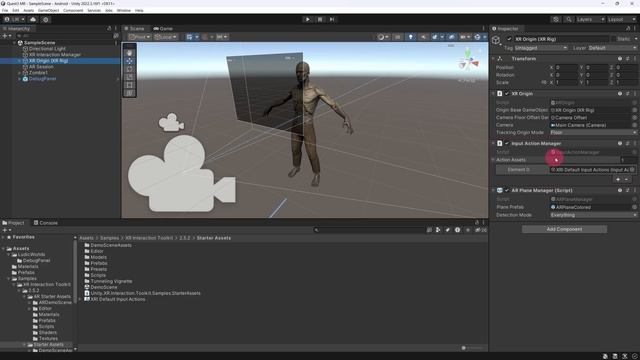This screenshot has height=360, width=640.
Task: Toggle hidden objects visibility icon in Scene toolbar
Action: pos(451,37)
